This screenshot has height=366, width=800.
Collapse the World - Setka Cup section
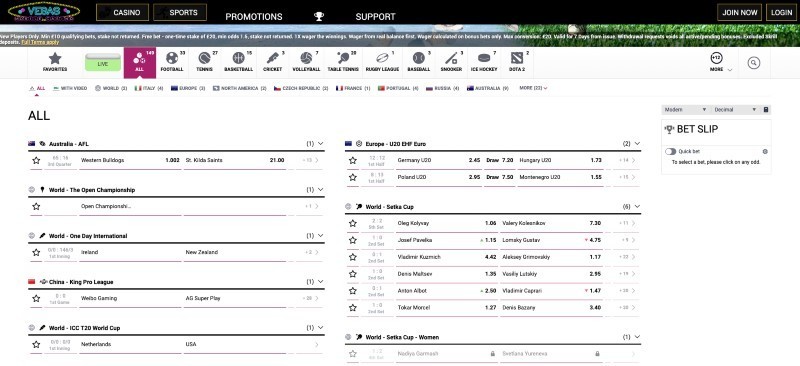click(x=637, y=207)
